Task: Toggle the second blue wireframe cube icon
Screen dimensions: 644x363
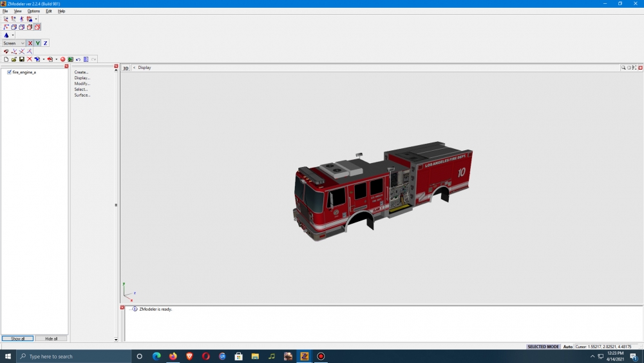Action: (21, 27)
